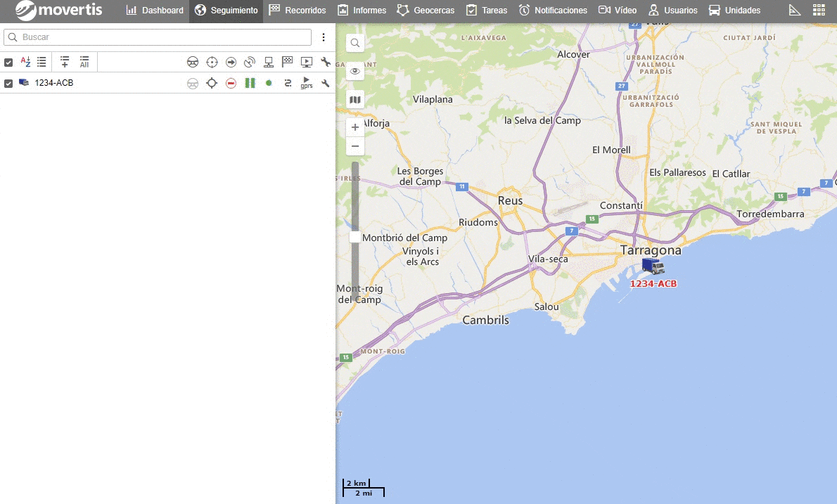
Task: Click the blue truck marker on the map
Action: (x=652, y=266)
